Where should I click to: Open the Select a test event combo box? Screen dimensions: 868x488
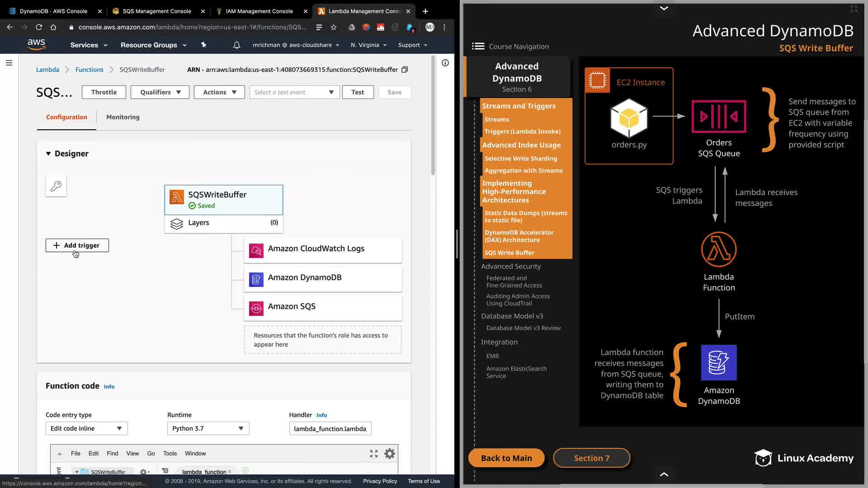pos(294,92)
